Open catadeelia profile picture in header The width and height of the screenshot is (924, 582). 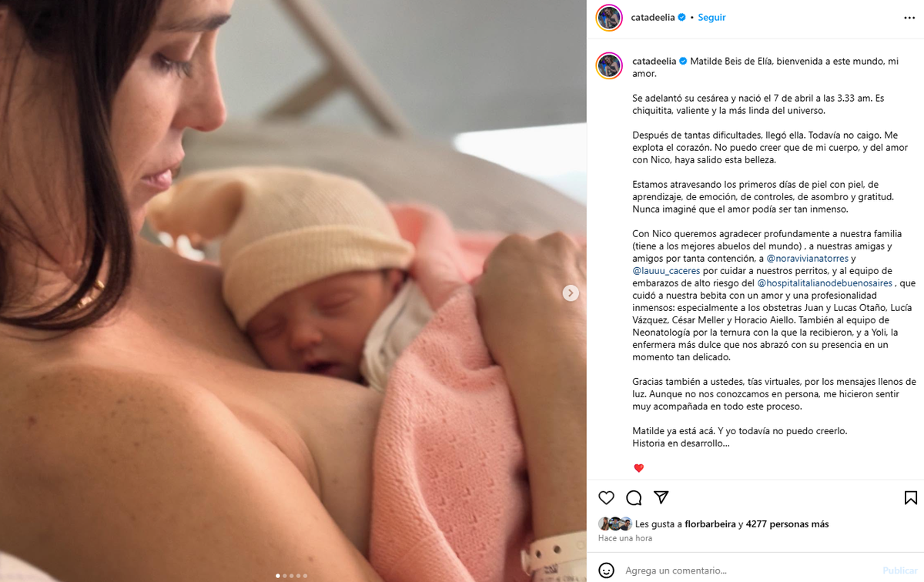609,18
